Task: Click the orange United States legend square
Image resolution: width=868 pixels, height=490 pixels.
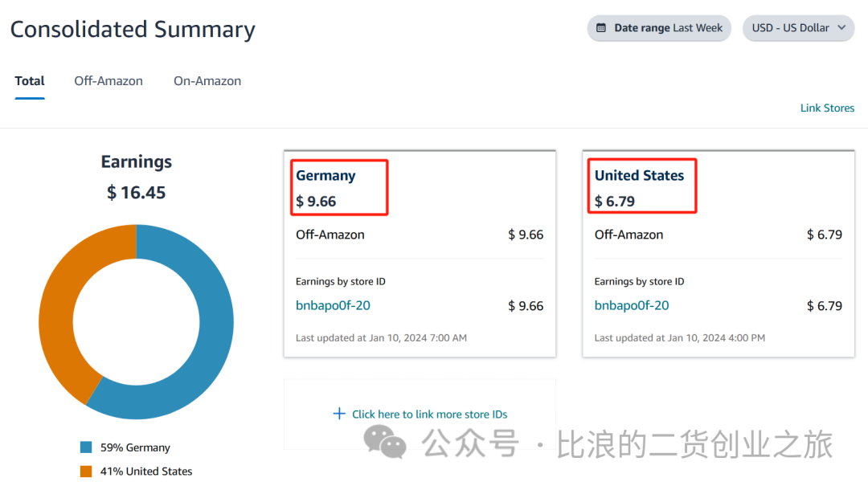Action: [86, 472]
